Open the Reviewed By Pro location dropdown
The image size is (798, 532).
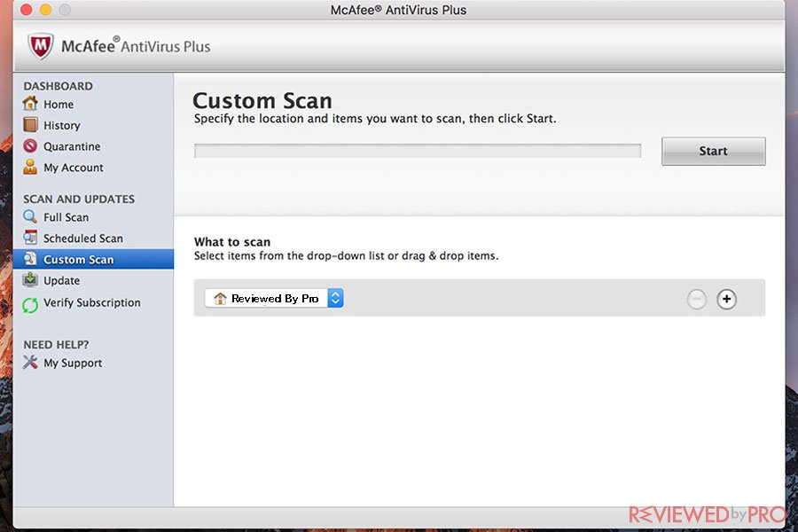click(274, 298)
